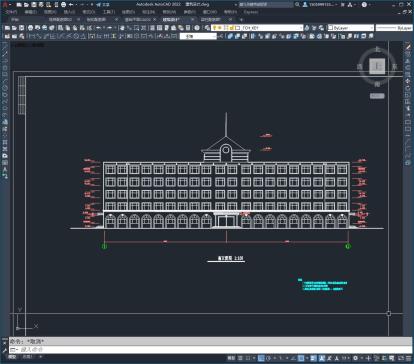Open the signed-in user account menu
Viewport: 414px width, 364px height.
pyautogui.click(x=320, y=5)
